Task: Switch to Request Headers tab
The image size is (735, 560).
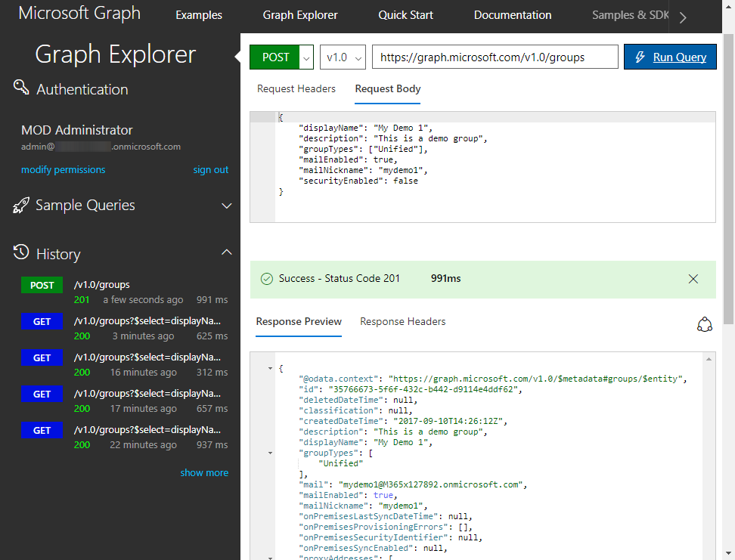Action: (x=296, y=89)
